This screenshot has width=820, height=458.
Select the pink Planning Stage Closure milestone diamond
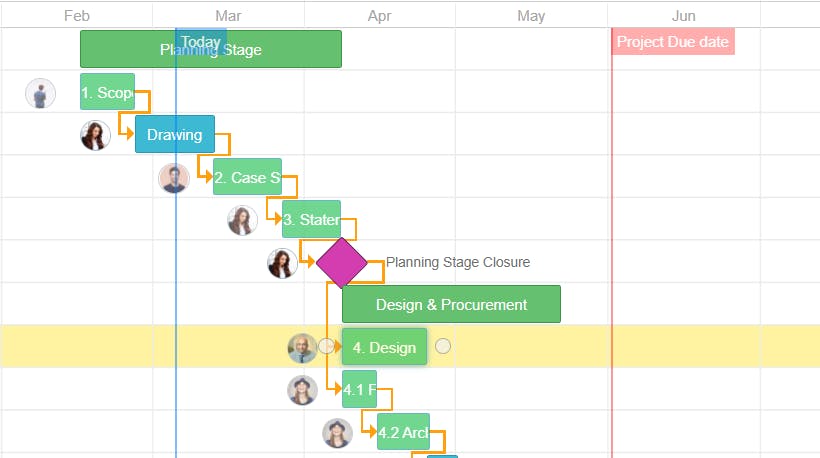click(341, 263)
